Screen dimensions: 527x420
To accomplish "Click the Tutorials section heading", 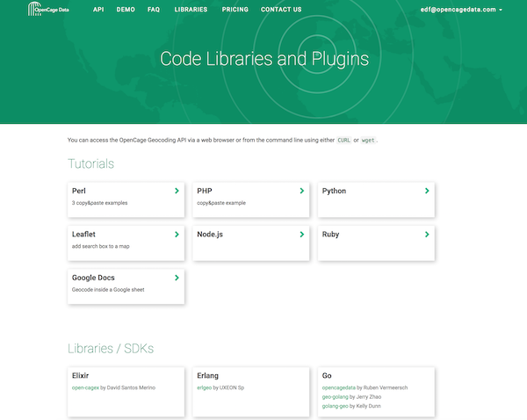I will (90, 163).
